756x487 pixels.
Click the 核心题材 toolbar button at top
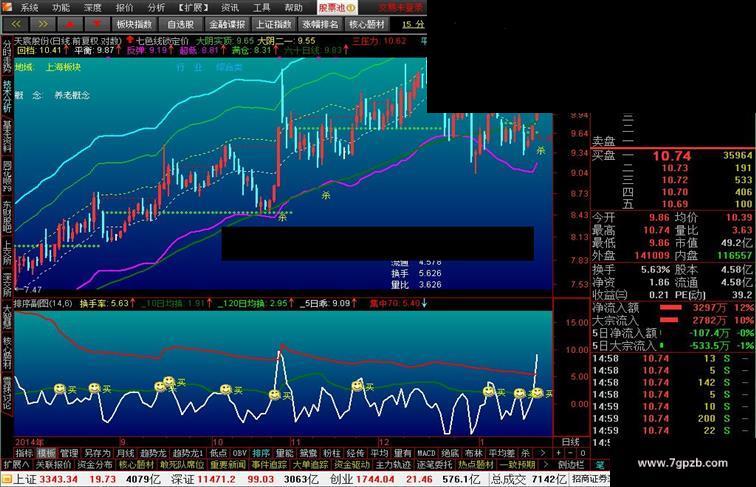(367, 24)
